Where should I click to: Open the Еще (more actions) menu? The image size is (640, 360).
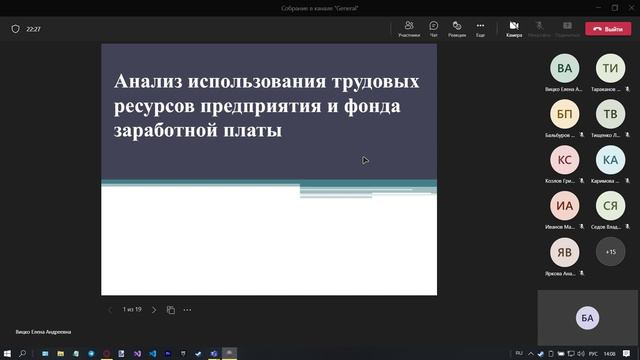(480, 29)
